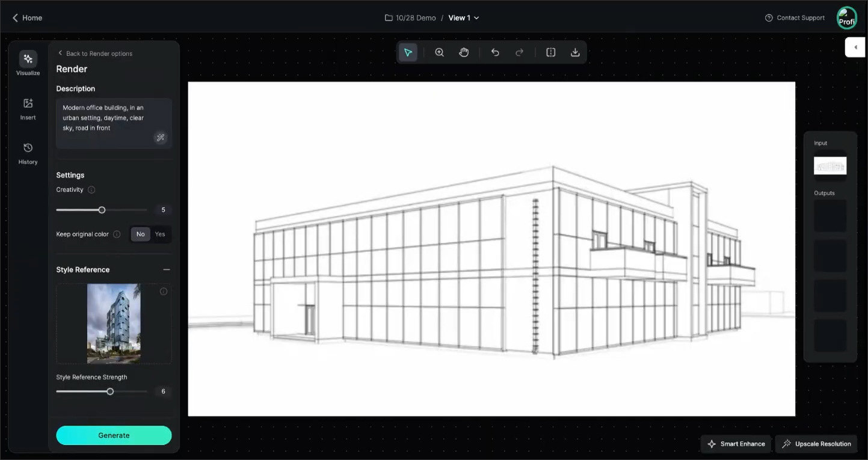This screenshot has width=868, height=460.
Task: Select the Input sketch thumbnail
Action: (x=830, y=166)
